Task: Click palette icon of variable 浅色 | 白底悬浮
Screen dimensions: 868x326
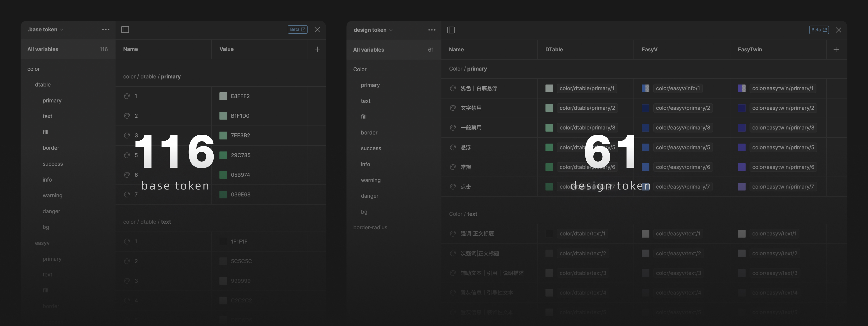Action: pos(453,89)
